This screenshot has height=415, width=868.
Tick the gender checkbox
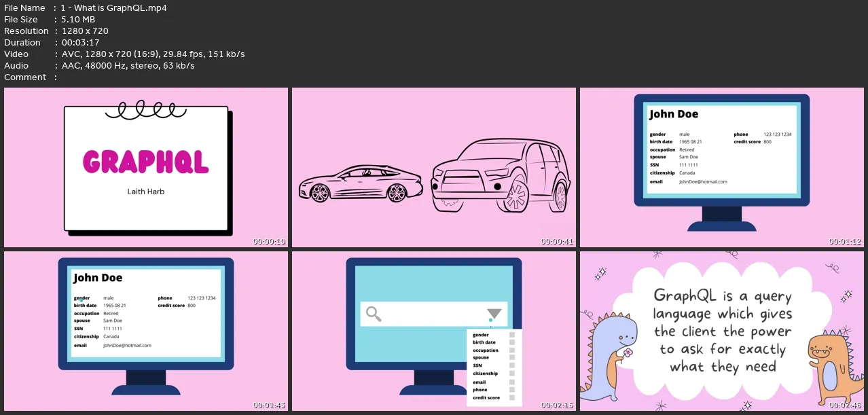click(512, 335)
